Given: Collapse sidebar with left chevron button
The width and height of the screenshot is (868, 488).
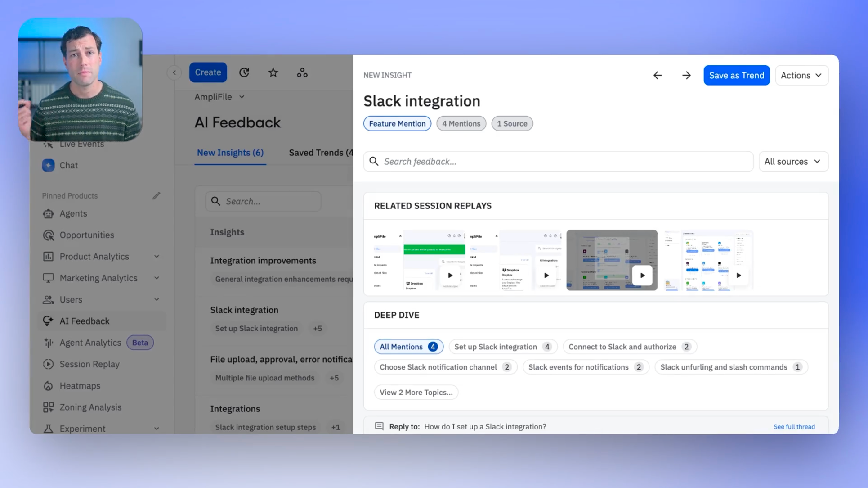Looking at the screenshot, I should point(174,72).
